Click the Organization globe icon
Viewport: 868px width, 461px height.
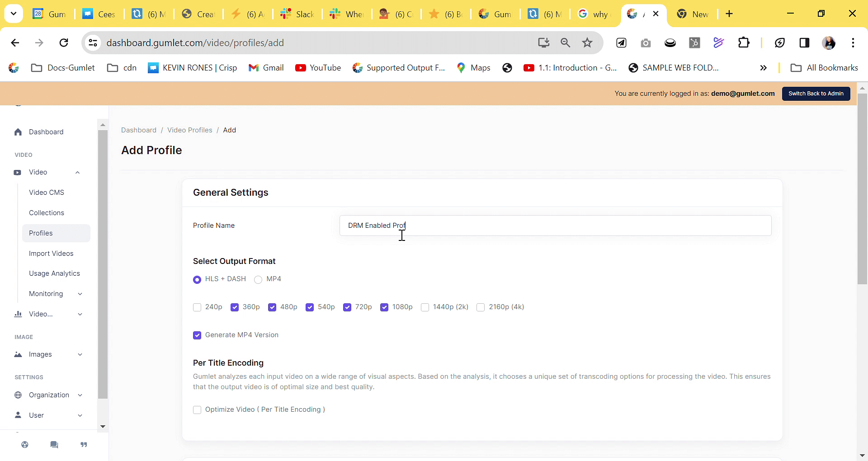point(18,395)
